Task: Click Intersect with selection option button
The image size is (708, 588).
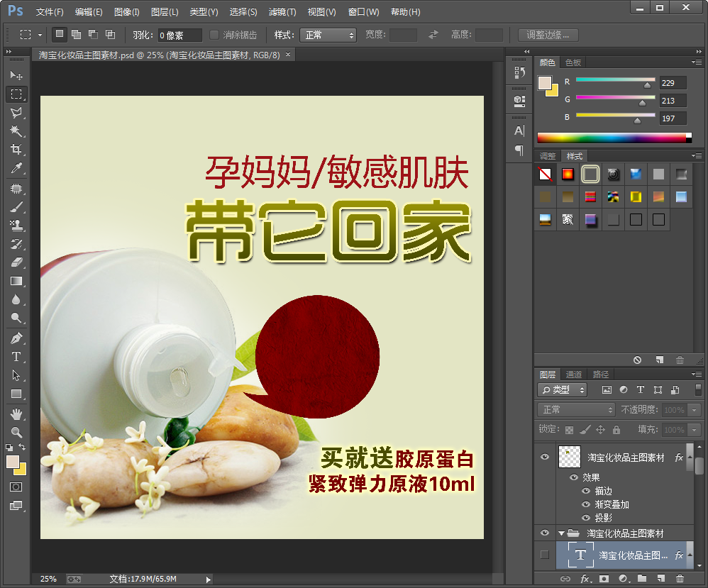Action: coord(110,34)
